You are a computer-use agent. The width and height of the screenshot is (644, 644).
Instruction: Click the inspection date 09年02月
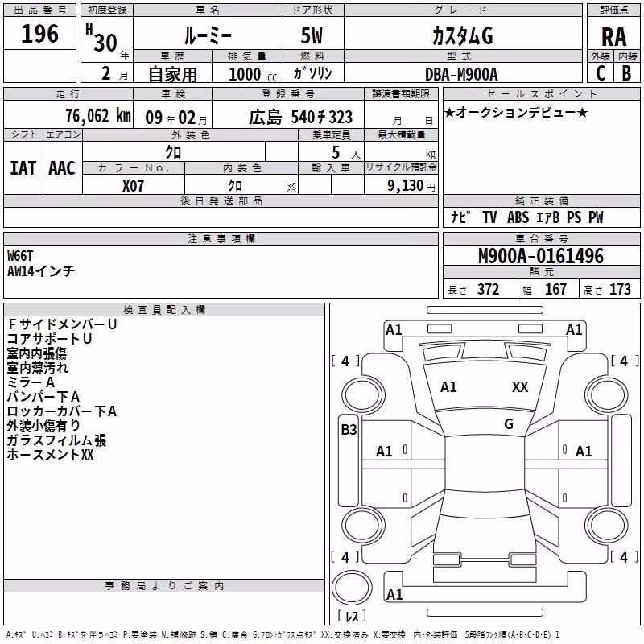click(x=176, y=118)
